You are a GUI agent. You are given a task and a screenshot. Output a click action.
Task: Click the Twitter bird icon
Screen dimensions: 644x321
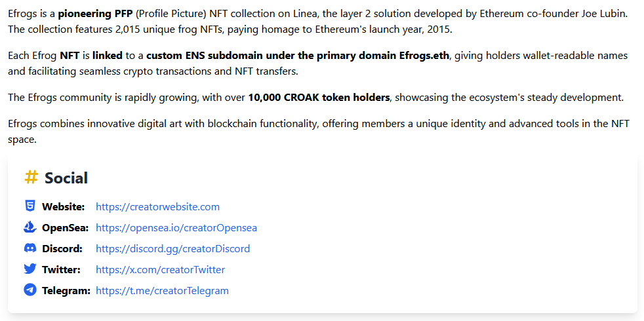click(30, 269)
